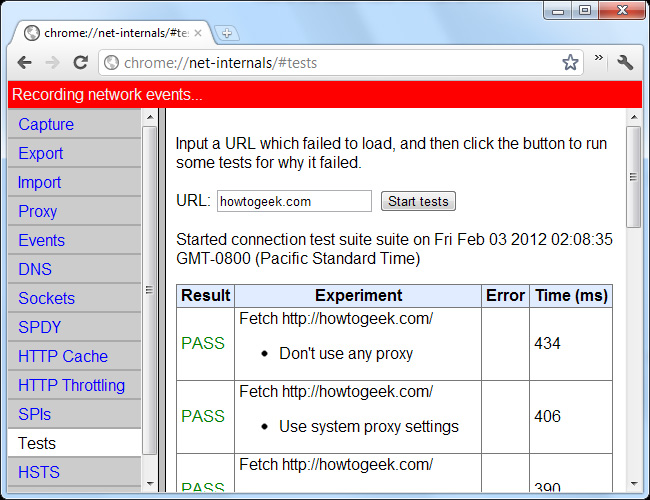This screenshot has height=500, width=650.
Task: Click the Don't use any proxy text
Action: click(346, 354)
